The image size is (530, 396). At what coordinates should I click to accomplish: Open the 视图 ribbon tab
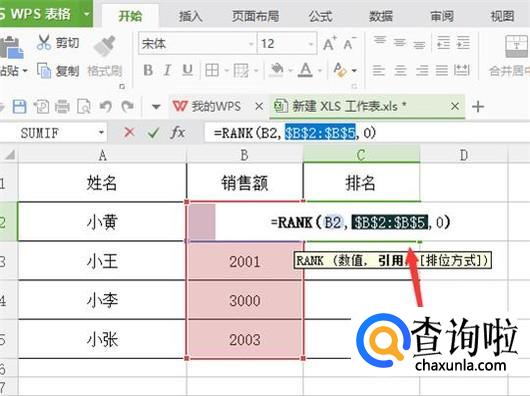tap(502, 16)
